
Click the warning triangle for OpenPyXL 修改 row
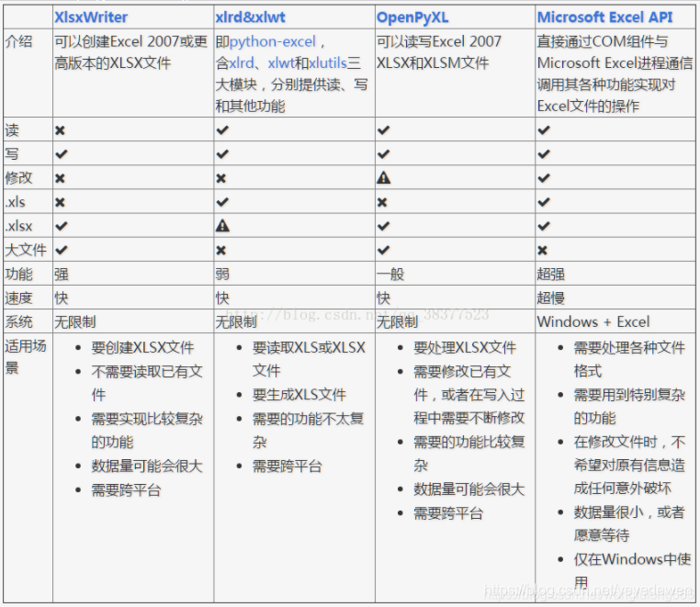383,178
